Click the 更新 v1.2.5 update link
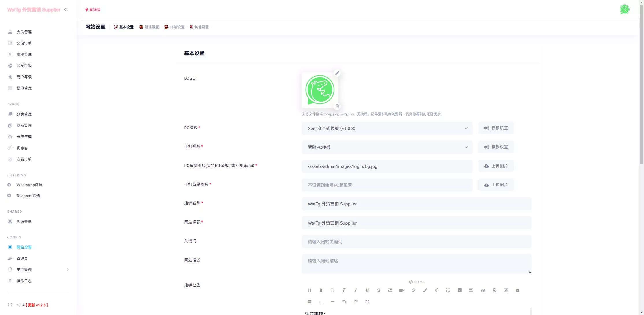The image size is (644, 315). coord(37,305)
